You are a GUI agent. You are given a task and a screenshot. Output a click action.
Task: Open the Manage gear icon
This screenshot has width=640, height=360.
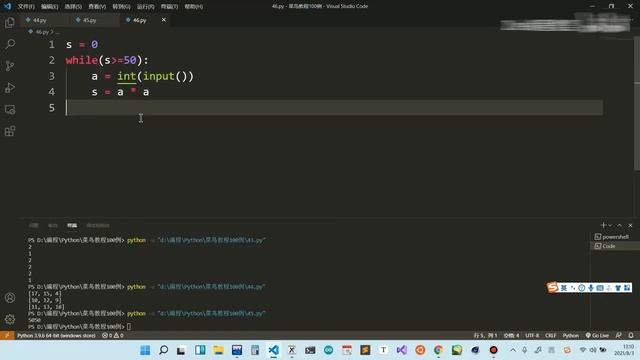[10, 319]
